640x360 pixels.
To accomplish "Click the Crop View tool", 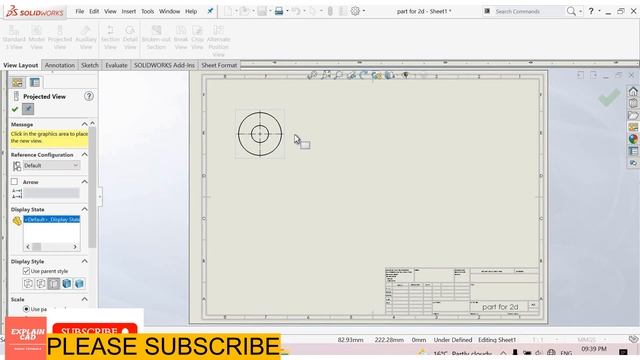I will point(197,38).
